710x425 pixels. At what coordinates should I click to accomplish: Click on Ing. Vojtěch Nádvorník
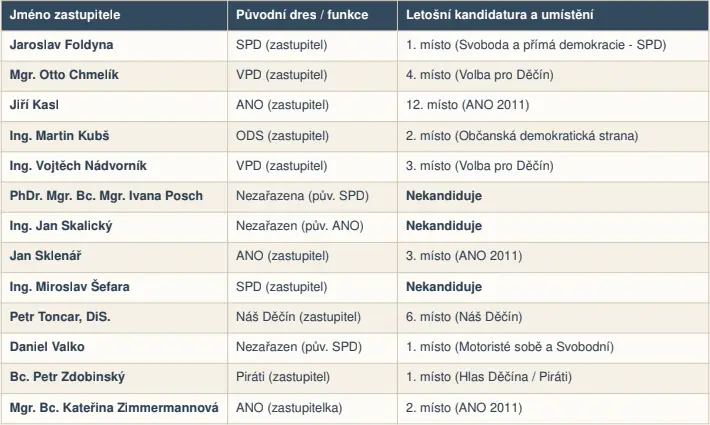78,166
